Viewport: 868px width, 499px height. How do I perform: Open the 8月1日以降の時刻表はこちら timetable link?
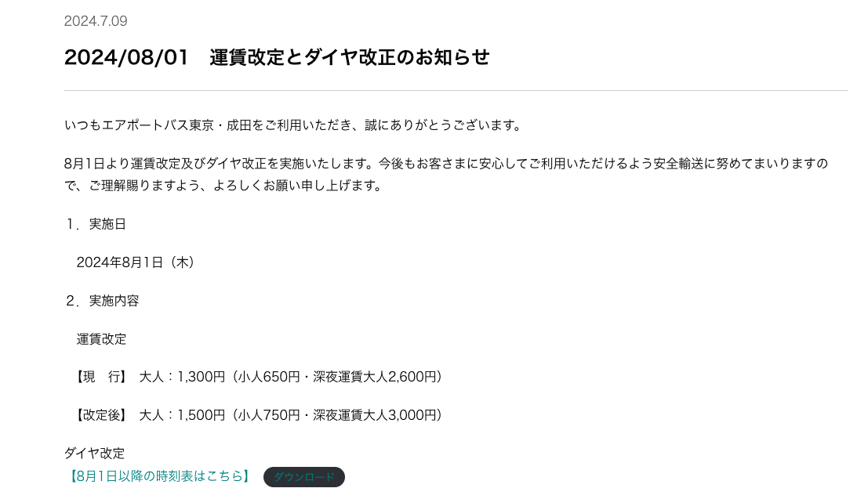point(159,476)
